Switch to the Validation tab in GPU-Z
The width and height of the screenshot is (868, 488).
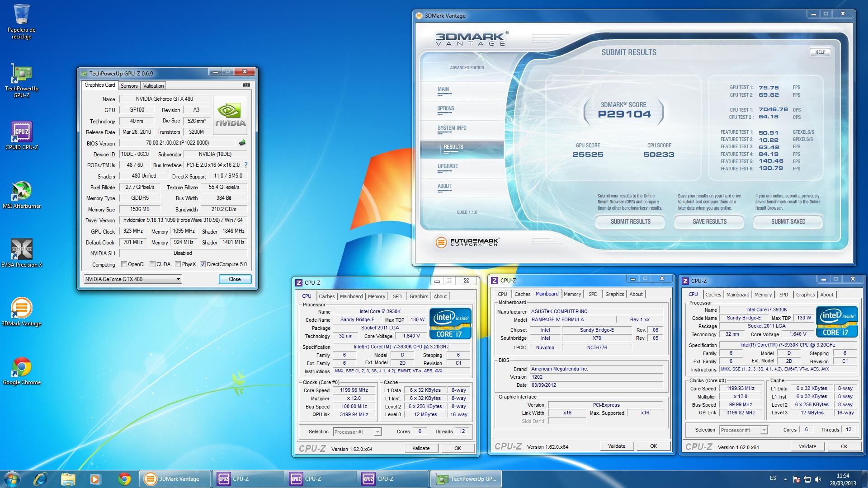[153, 86]
